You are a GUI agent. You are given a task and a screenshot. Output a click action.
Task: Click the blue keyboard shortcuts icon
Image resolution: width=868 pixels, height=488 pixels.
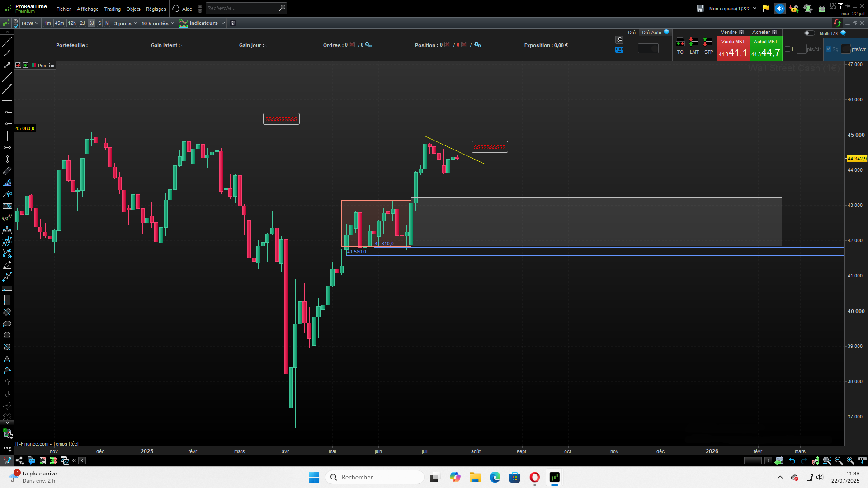point(619,50)
